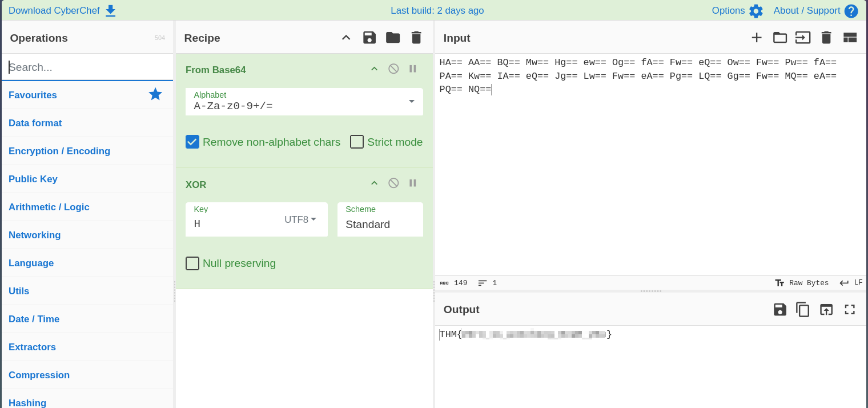Expand the Networking category
The height and width of the screenshot is (408, 868).
[87, 235]
